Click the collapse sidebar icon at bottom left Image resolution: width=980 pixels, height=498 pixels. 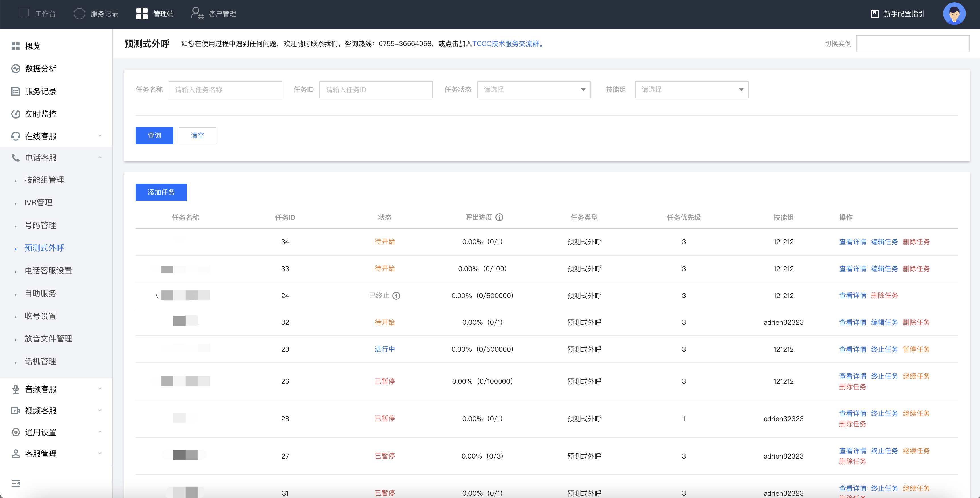point(16,483)
